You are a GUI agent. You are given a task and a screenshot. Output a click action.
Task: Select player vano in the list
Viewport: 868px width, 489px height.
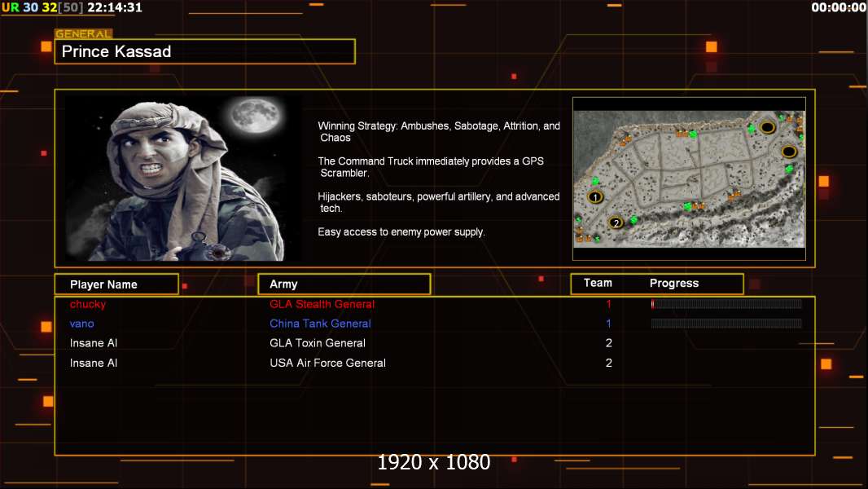82,324
